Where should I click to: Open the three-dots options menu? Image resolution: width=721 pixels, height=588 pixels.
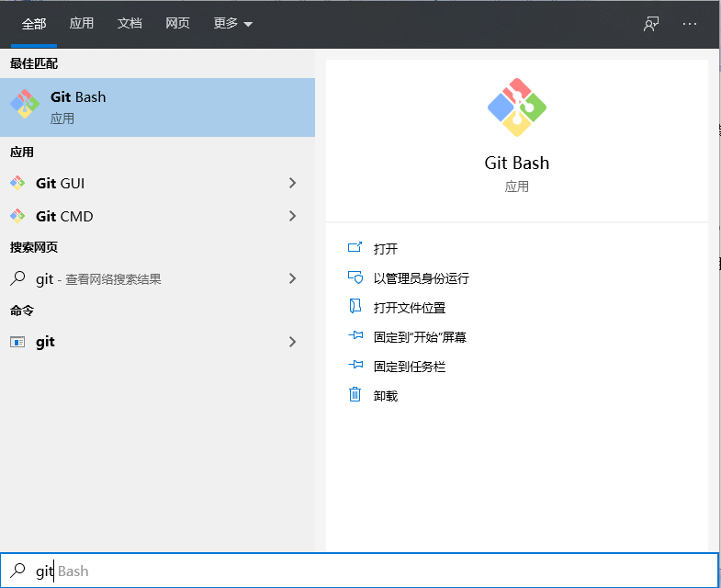[x=690, y=24]
